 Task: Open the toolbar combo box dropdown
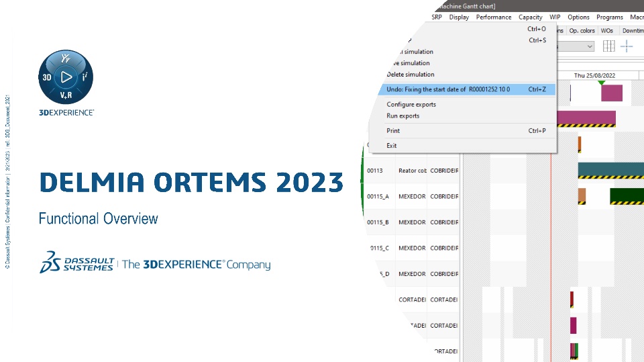click(590, 46)
